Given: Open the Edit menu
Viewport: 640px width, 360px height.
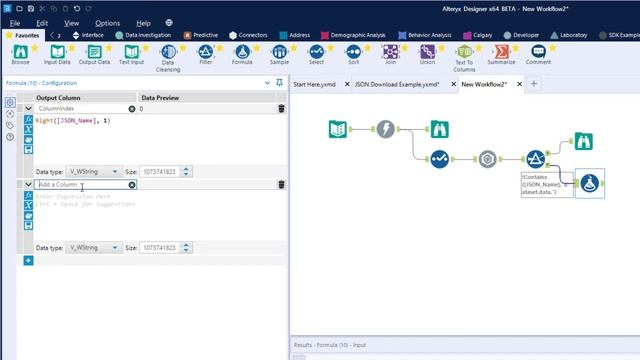Looking at the screenshot, I should tap(42, 23).
